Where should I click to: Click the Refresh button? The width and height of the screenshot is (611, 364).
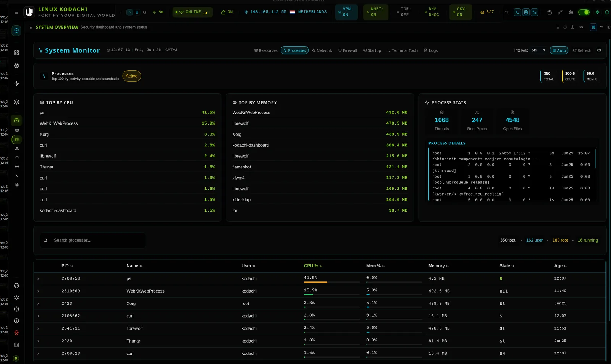(x=582, y=50)
